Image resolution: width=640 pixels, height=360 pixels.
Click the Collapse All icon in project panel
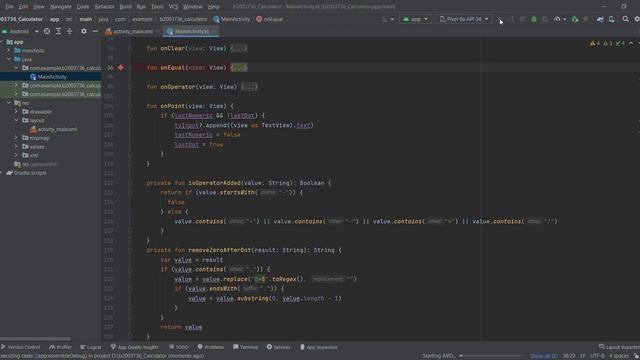tap(69, 31)
